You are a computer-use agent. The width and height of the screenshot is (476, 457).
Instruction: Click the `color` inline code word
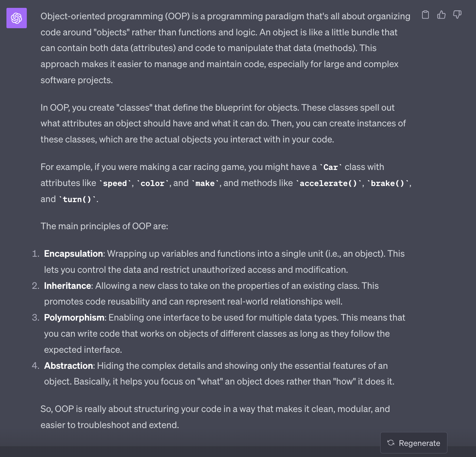153,184
